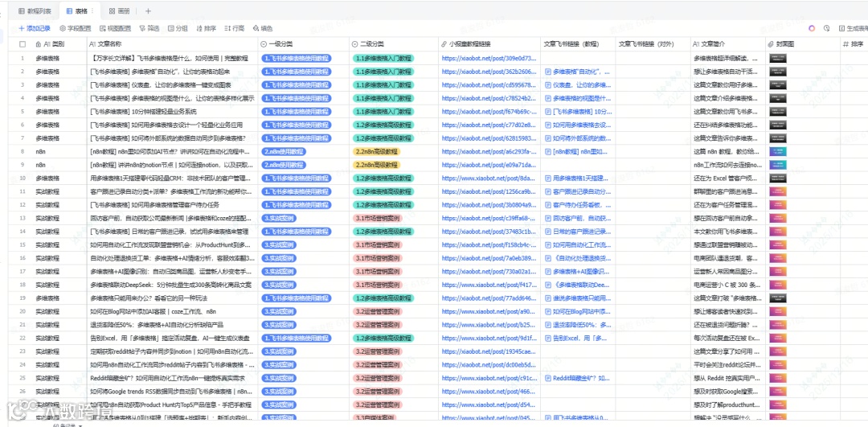Click the lock icon in 类别 column header
The image size is (868, 427).
point(39,43)
